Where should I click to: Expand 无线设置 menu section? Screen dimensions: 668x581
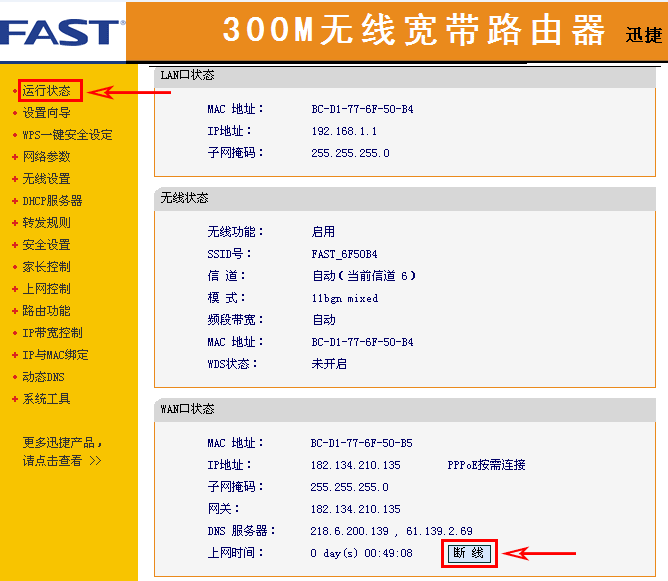[47, 179]
